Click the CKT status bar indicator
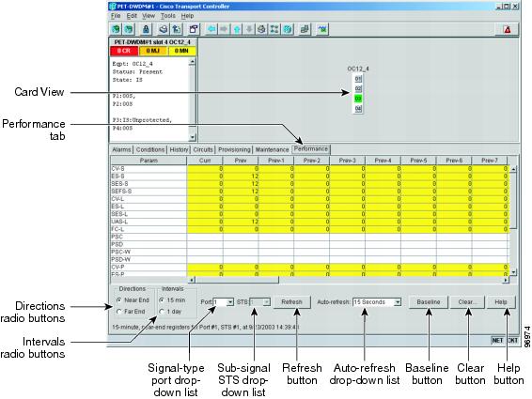Screen dimensions: 532x399 click(x=512, y=340)
